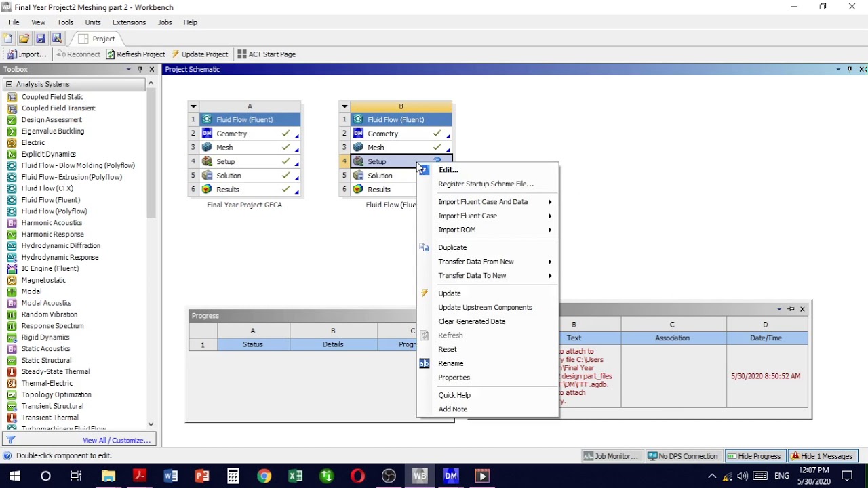Save the project with the floppy disk icon
The height and width of the screenshot is (488, 868).
pos(41,39)
